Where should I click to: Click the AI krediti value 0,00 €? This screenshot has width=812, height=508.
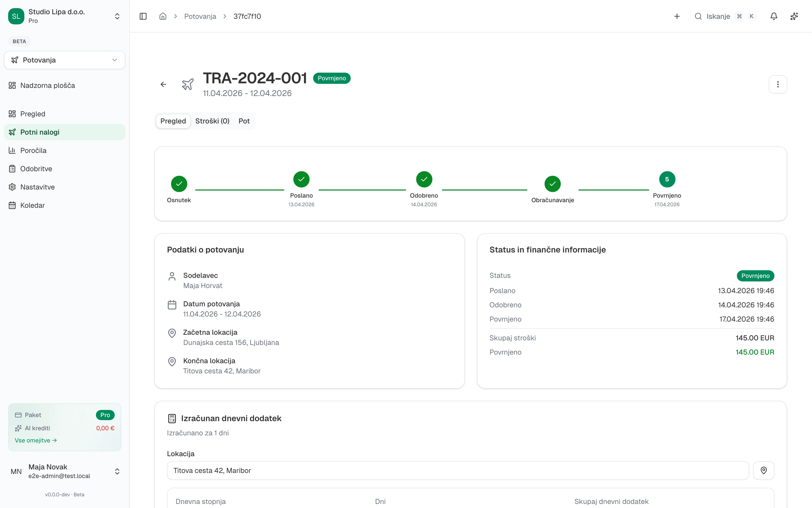[x=105, y=428]
